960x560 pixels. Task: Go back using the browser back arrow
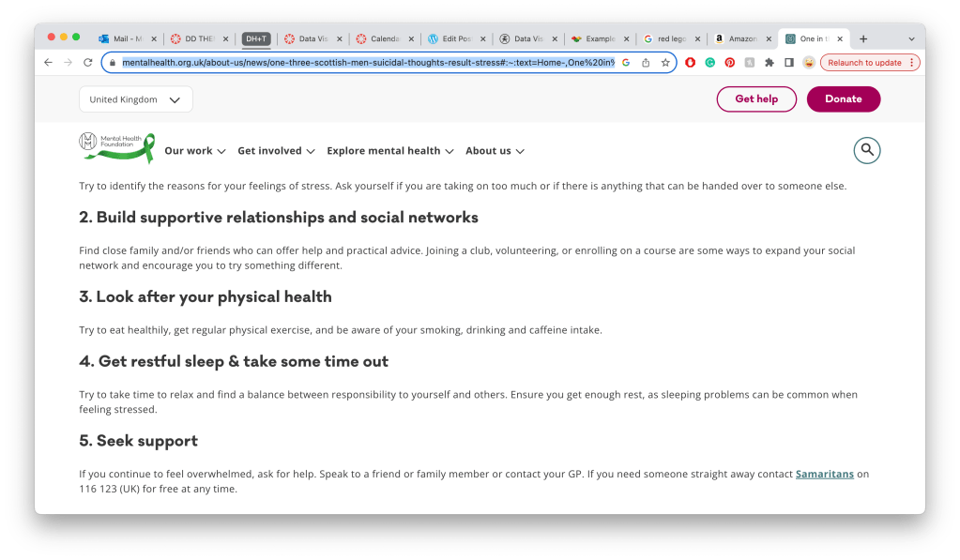pyautogui.click(x=49, y=63)
